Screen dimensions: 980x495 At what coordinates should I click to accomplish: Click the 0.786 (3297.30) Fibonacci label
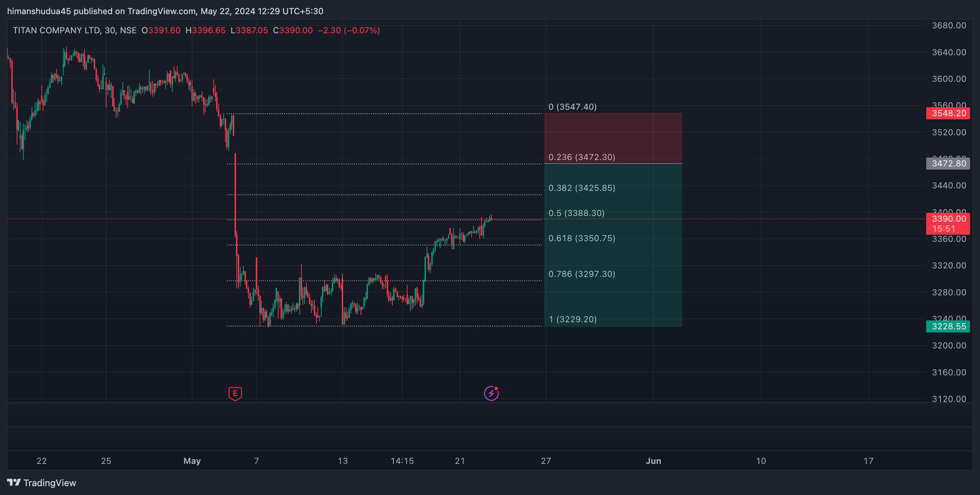click(x=581, y=274)
